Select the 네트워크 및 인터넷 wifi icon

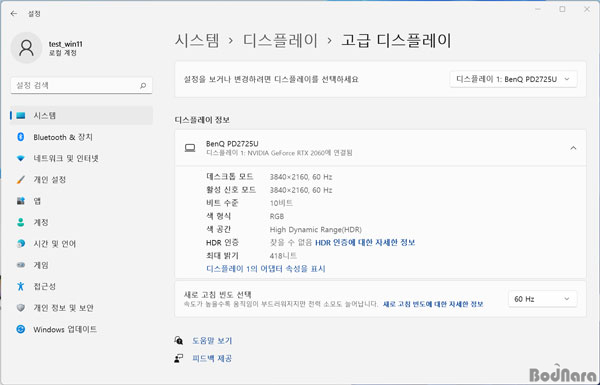(21, 158)
